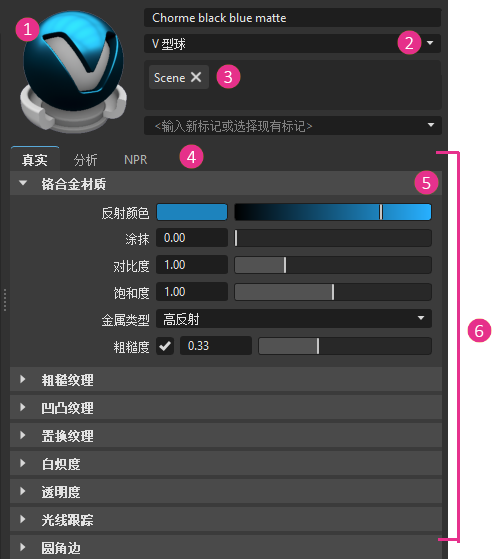Image resolution: width=498 pixels, height=559 pixels.
Task: Collapse the 铬合金材质 section
Action: [x=226, y=183]
